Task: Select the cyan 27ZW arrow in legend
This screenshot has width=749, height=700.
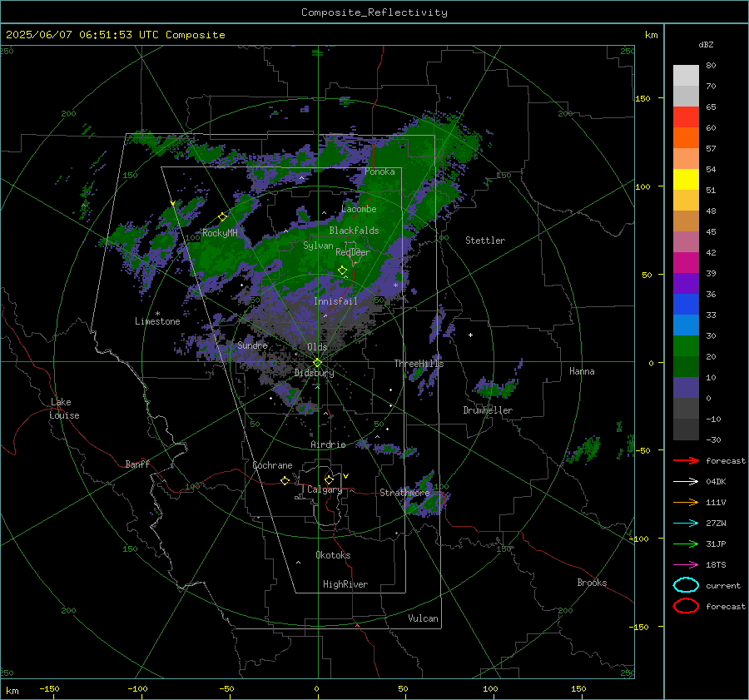Action: click(x=686, y=524)
